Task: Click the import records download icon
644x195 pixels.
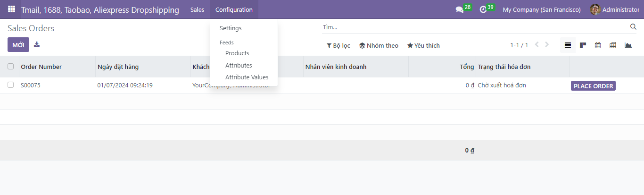Action: tap(37, 44)
